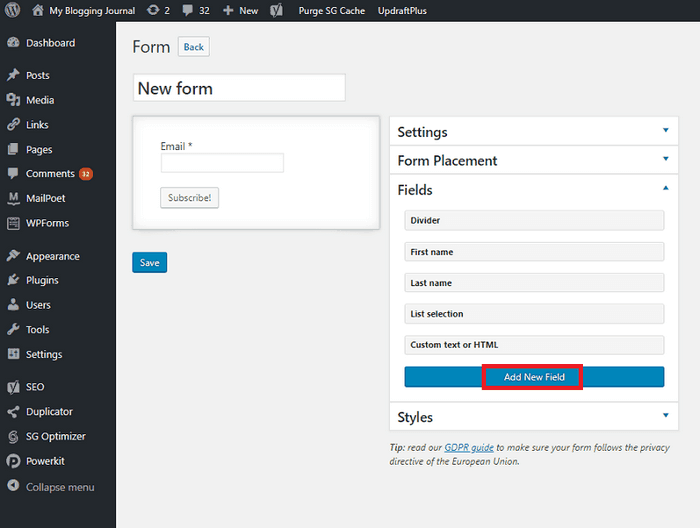Click the Collapse menu arrow icon
Screen dimensions: 700x528
(x=13, y=486)
